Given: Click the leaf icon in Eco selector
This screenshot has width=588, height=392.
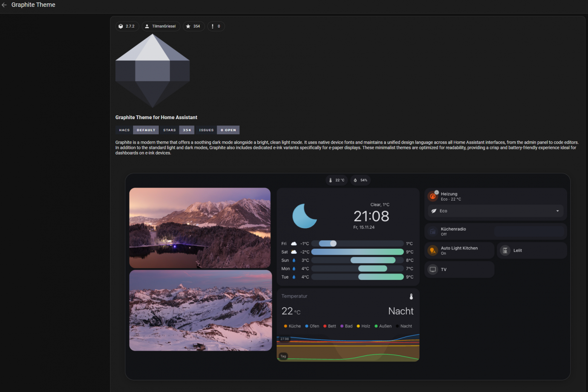Looking at the screenshot, I should 434,211.
